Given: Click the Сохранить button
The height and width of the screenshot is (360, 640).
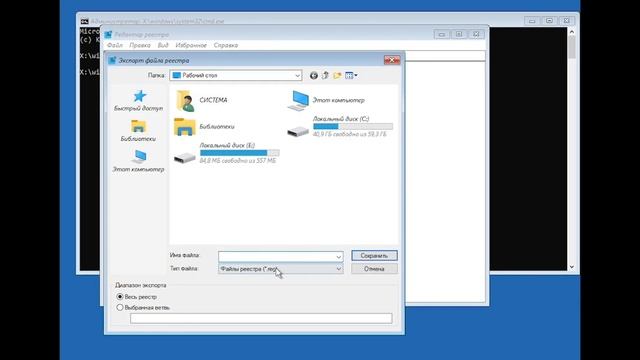Looking at the screenshot, I should pos(374,256).
